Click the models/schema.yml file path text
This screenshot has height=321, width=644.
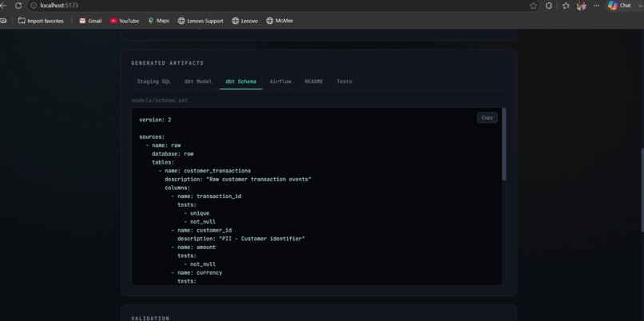(160, 100)
